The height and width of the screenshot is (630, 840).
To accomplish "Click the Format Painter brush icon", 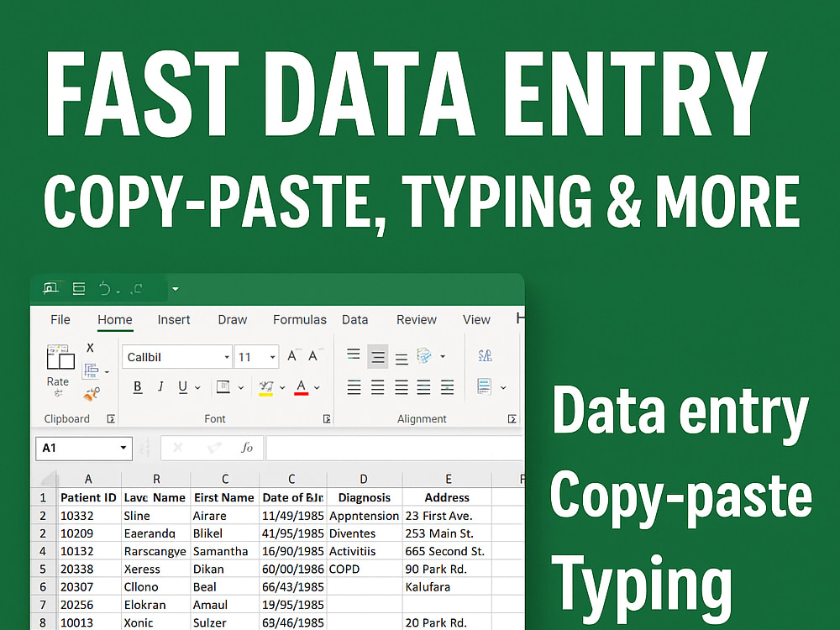I will (92, 395).
